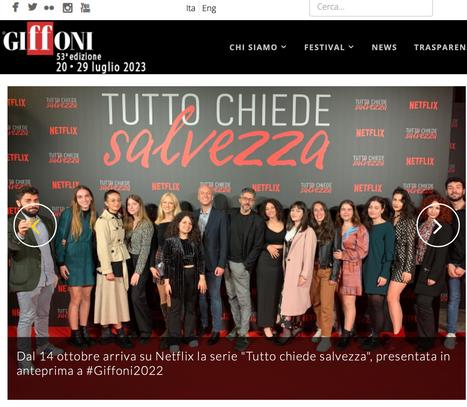Screen dimensions: 467x407
Task: Open the News menu item
Action: point(384,47)
